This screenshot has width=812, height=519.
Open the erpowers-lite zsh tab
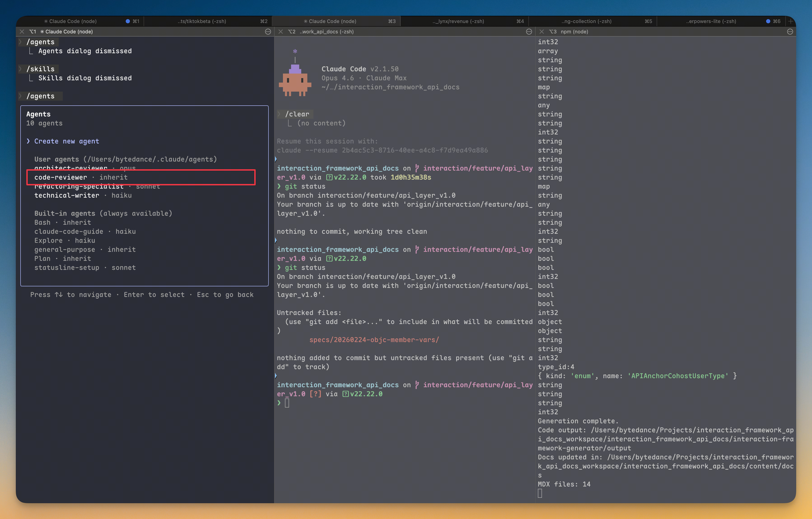coord(711,21)
